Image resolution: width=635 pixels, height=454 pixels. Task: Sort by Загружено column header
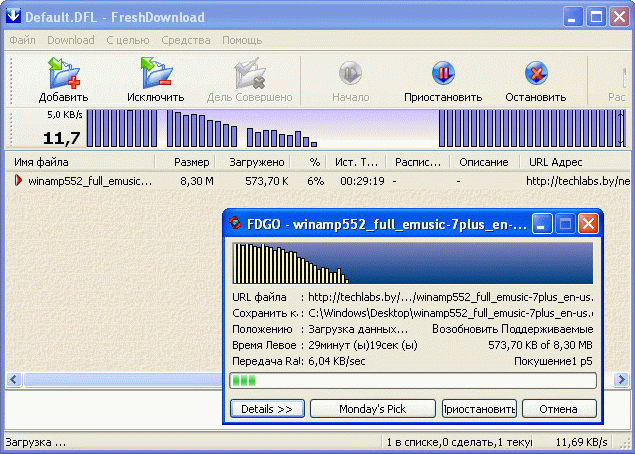(x=252, y=162)
